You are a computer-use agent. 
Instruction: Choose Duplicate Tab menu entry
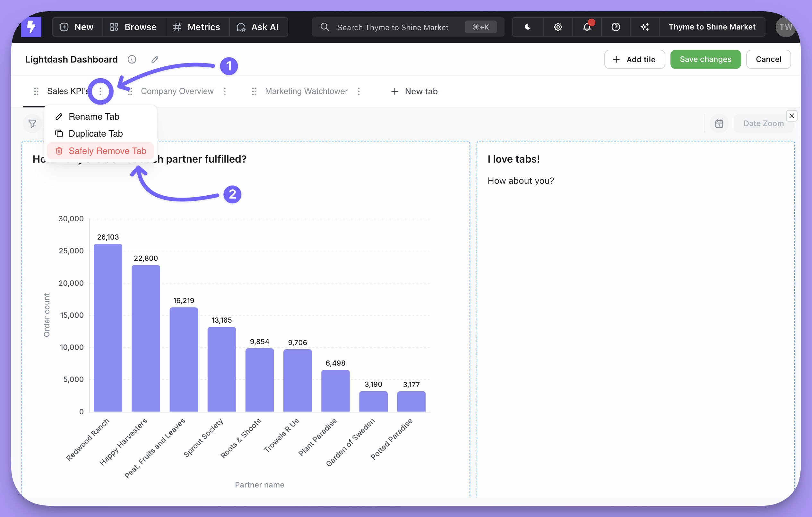pyautogui.click(x=95, y=133)
